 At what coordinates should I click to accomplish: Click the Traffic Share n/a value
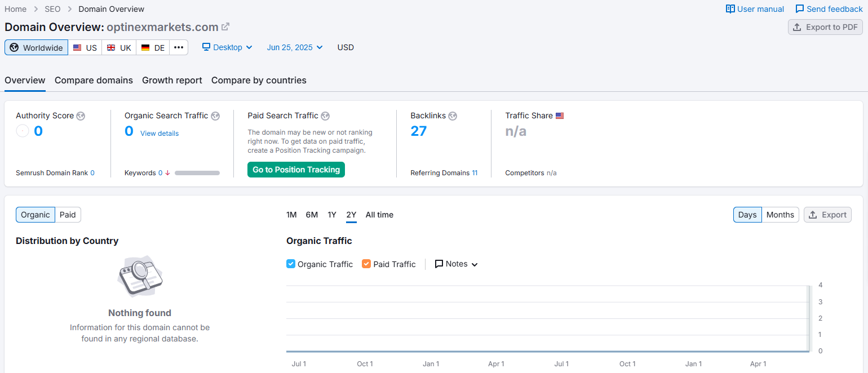[516, 131]
